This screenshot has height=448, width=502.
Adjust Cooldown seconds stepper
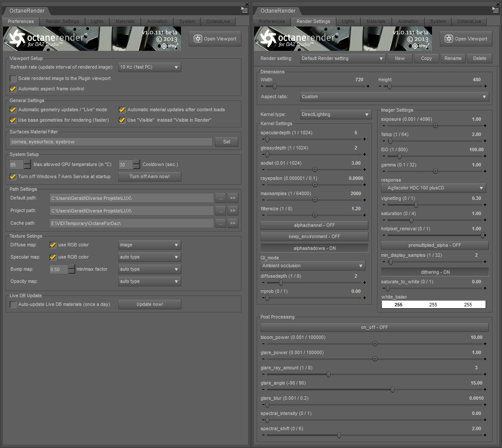[137, 164]
